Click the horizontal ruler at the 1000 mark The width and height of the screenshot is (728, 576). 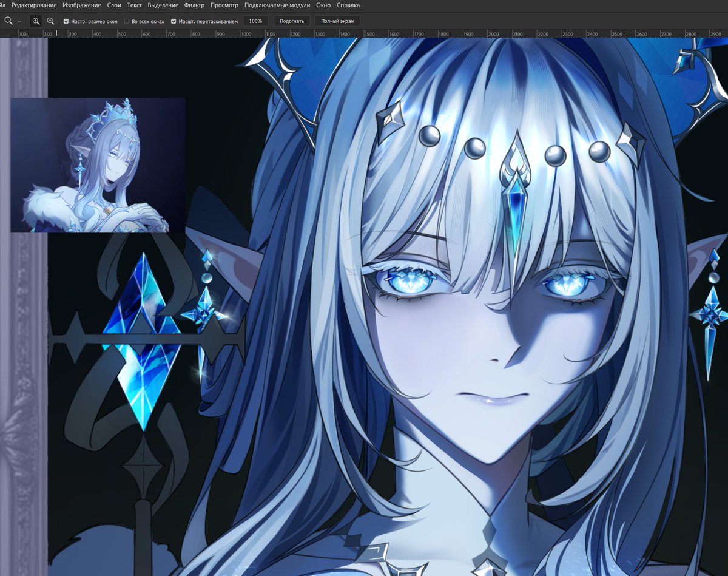click(x=246, y=34)
